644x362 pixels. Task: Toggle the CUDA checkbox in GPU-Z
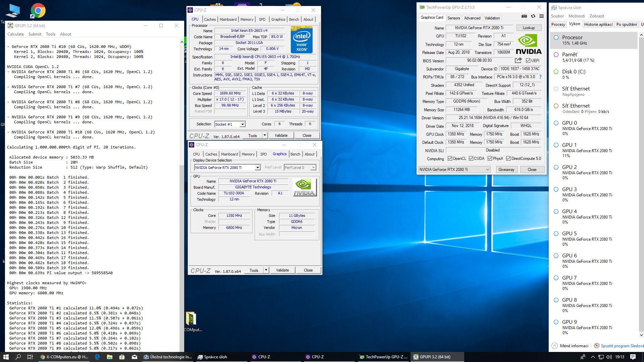click(x=471, y=159)
